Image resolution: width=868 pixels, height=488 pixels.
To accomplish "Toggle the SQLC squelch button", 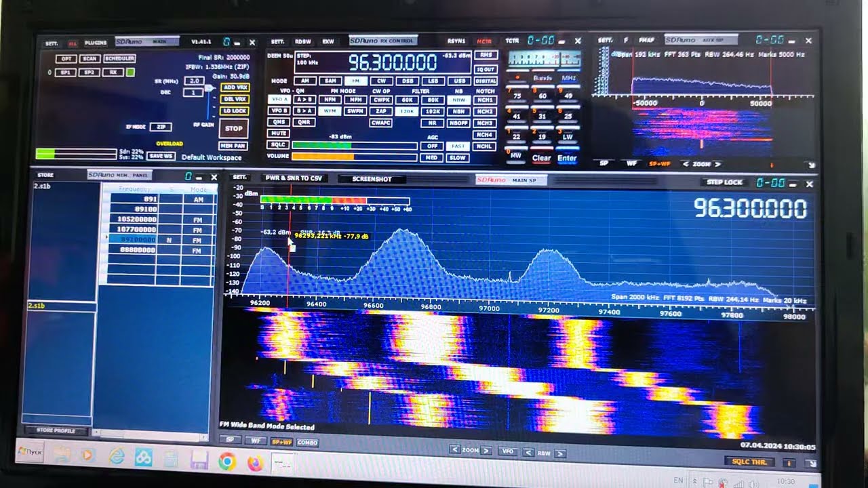I will pyautogui.click(x=279, y=145).
